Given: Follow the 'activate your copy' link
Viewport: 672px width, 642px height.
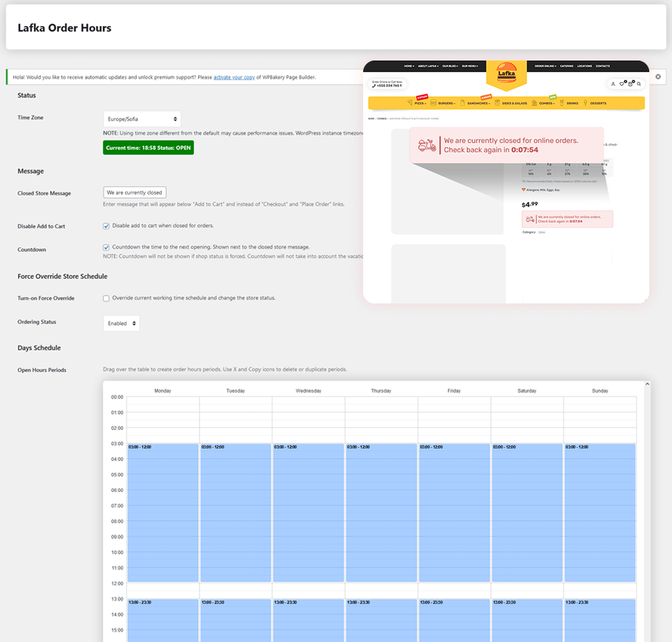Looking at the screenshot, I should (234, 77).
